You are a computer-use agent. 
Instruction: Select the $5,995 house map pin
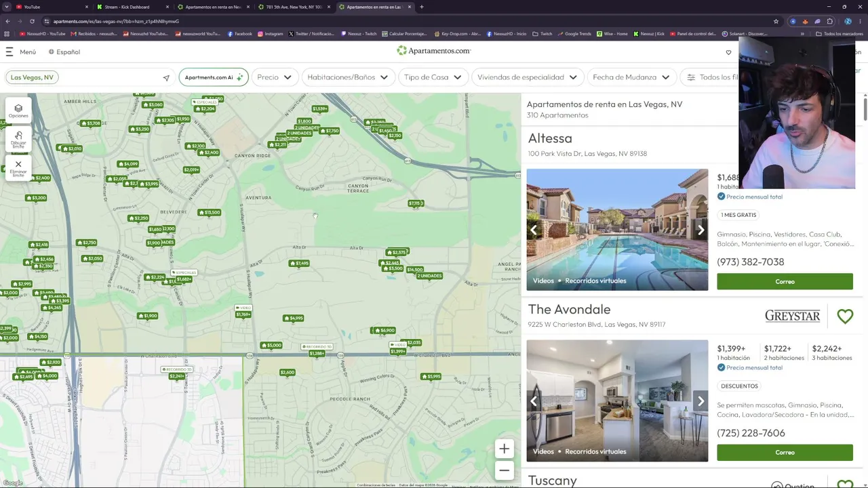point(431,376)
